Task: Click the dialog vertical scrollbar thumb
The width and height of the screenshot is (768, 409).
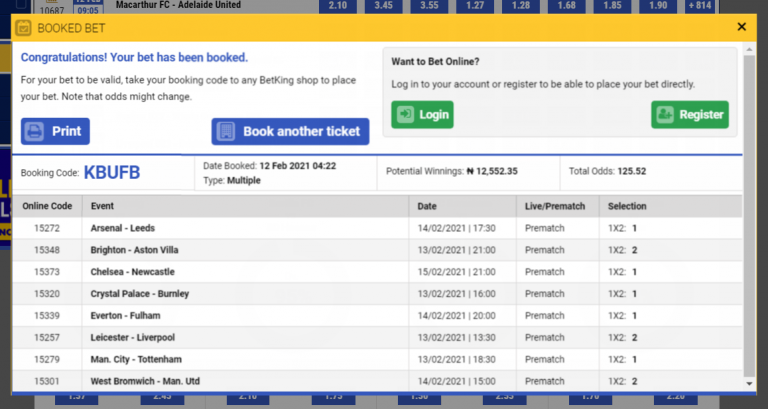Action: click(x=749, y=216)
